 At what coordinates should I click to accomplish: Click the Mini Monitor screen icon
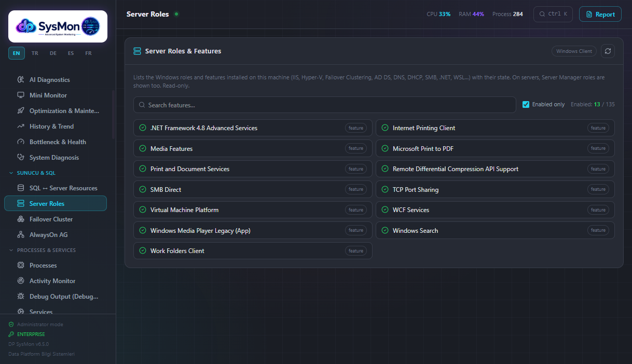click(x=21, y=95)
